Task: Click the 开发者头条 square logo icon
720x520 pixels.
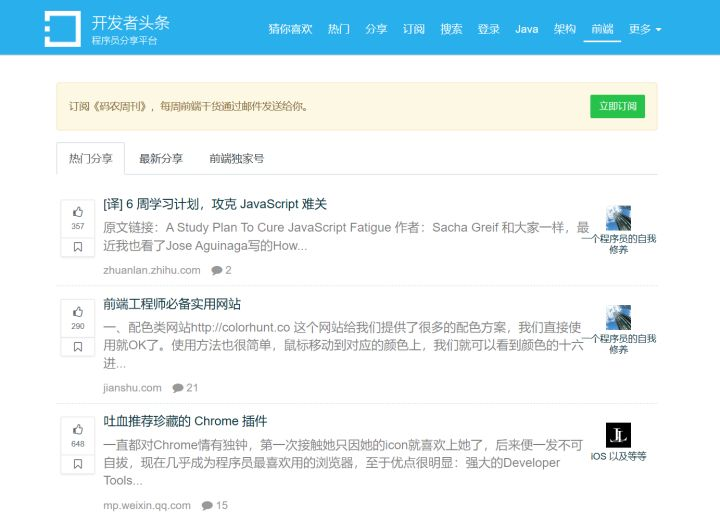Action: tap(62, 28)
